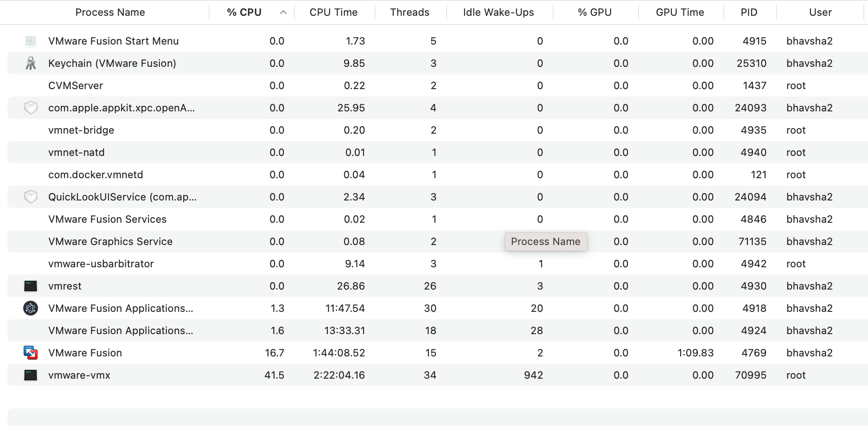This screenshot has height=426, width=868.
Task: Click the QuickLookUIService shield icon
Action: point(31,197)
